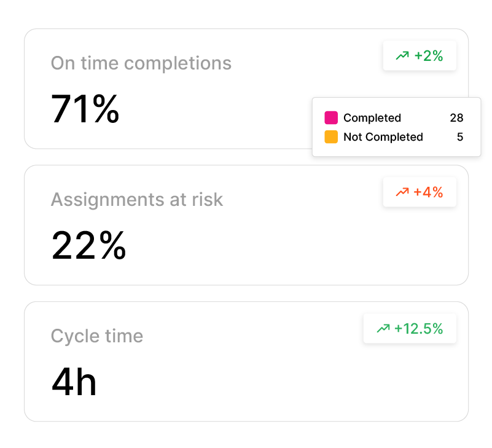Click the green trend arrow icon beside +2%
The width and height of the screenshot is (492, 448).
tap(402, 56)
